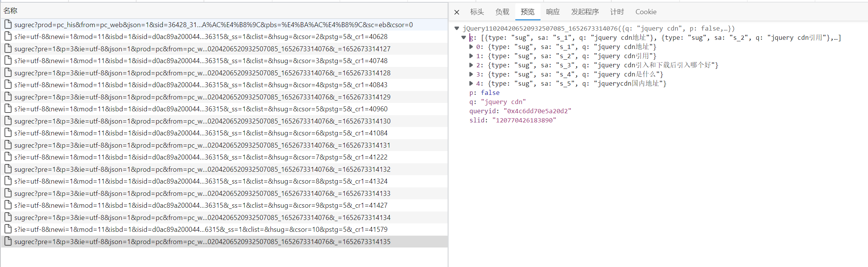Click file icon of csor=6 request row
The width and height of the screenshot is (868, 267).
point(8,133)
